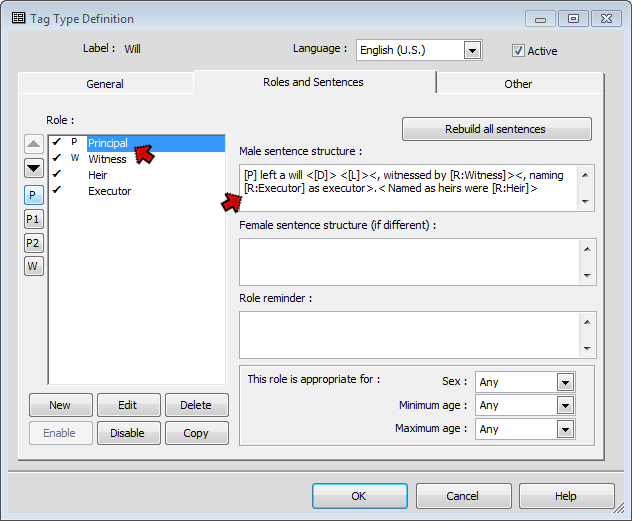Open the Minimum age dropdown
Image resolution: width=632 pixels, height=521 pixels.
[565, 405]
